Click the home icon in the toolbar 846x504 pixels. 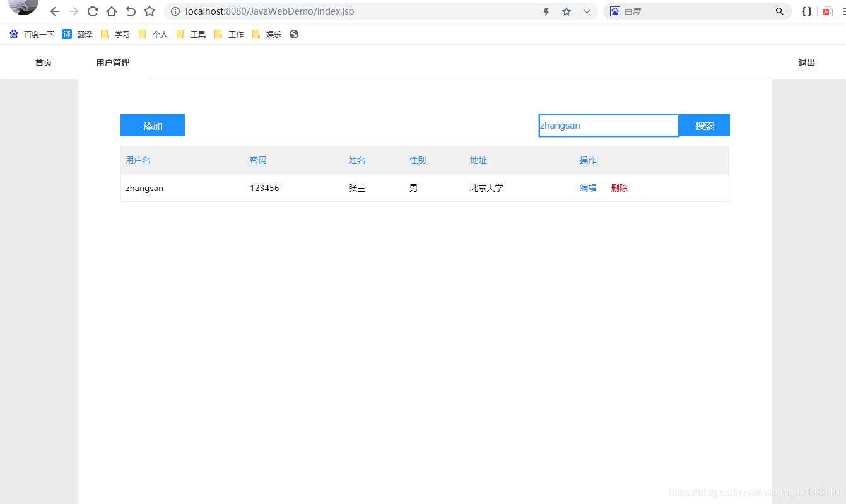110,11
